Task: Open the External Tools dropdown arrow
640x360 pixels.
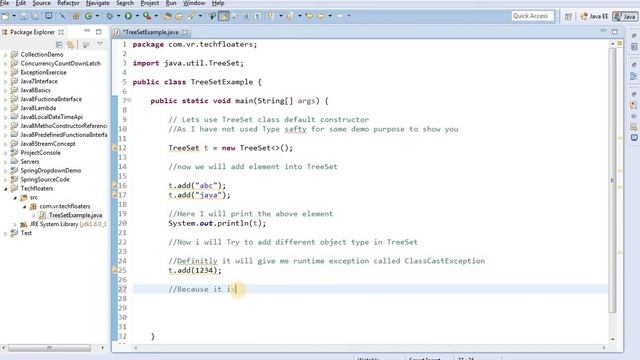Action: (156, 16)
